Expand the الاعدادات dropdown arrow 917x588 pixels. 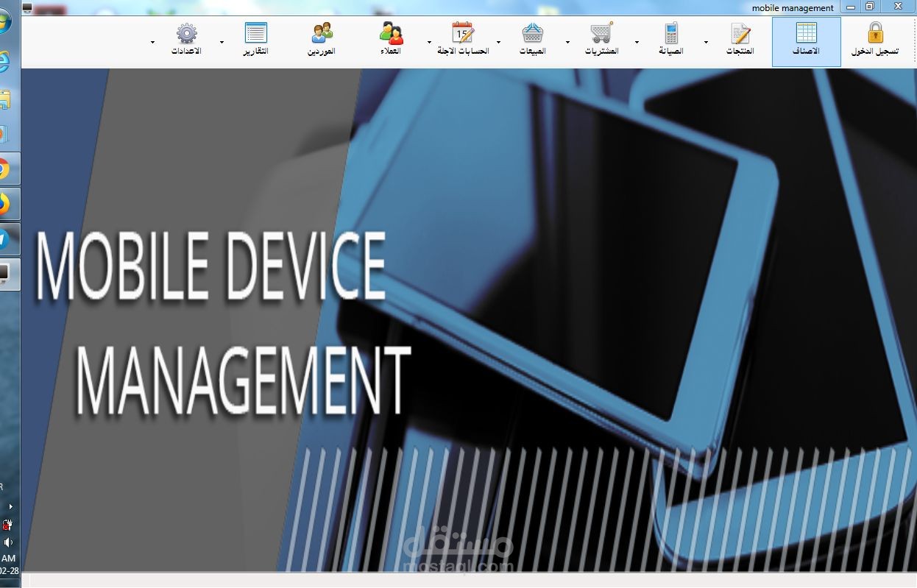tap(152, 43)
